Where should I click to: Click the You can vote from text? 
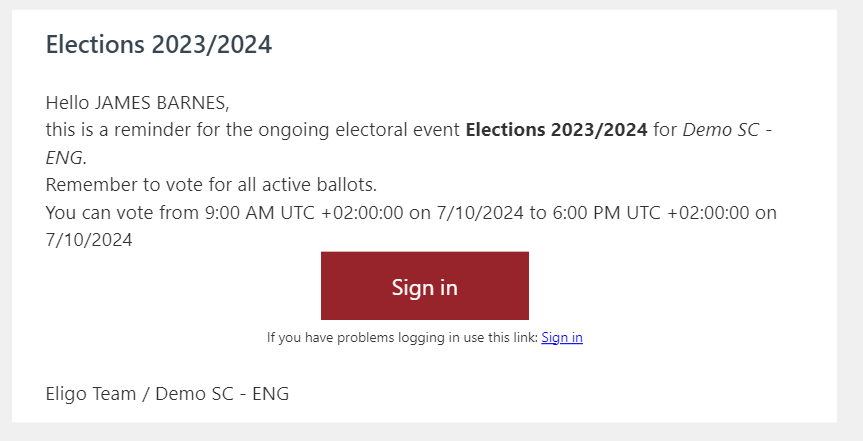click(x=122, y=213)
